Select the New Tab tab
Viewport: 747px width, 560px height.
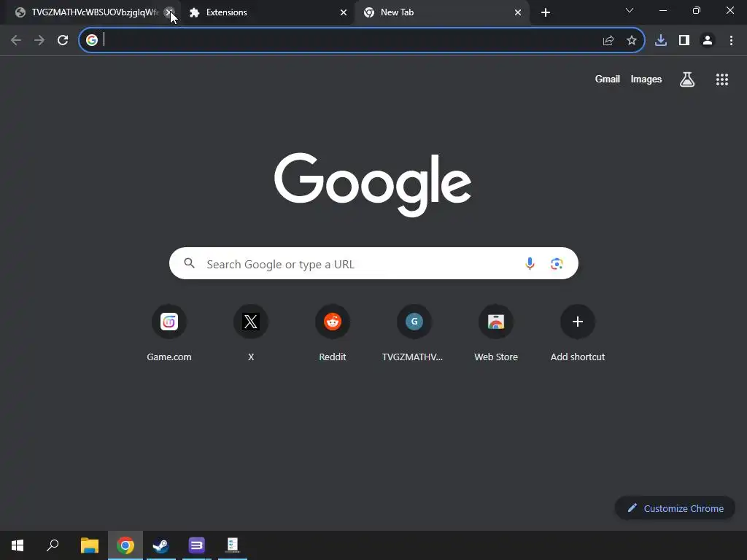pyautogui.click(x=442, y=12)
